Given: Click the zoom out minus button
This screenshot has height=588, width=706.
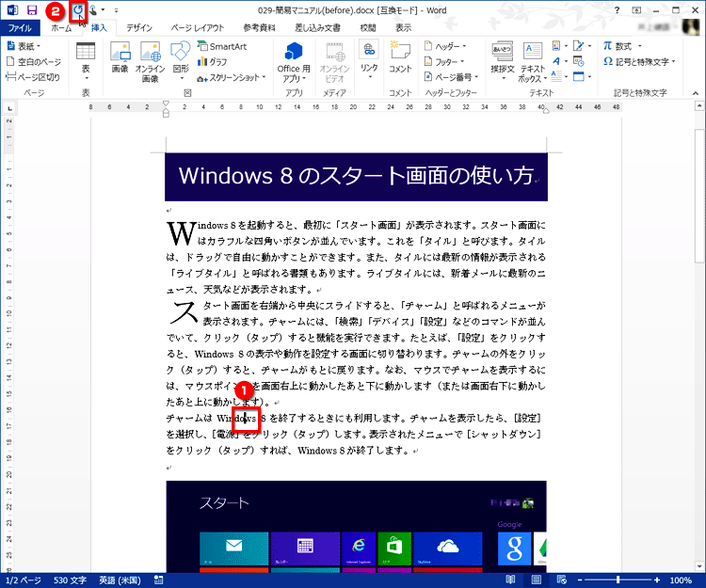Looking at the screenshot, I should pyautogui.click(x=581, y=580).
